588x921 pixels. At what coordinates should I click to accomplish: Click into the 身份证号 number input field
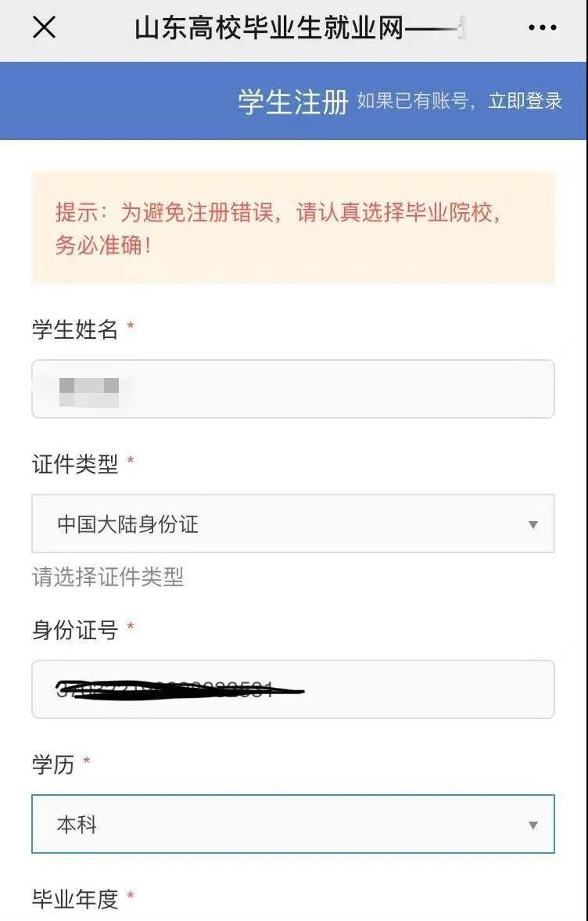point(292,689)
